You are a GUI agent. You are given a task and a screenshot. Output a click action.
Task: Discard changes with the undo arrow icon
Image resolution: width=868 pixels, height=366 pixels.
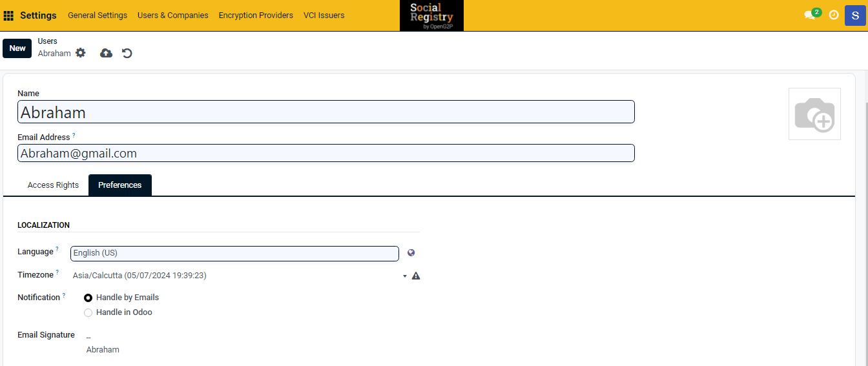127,53
